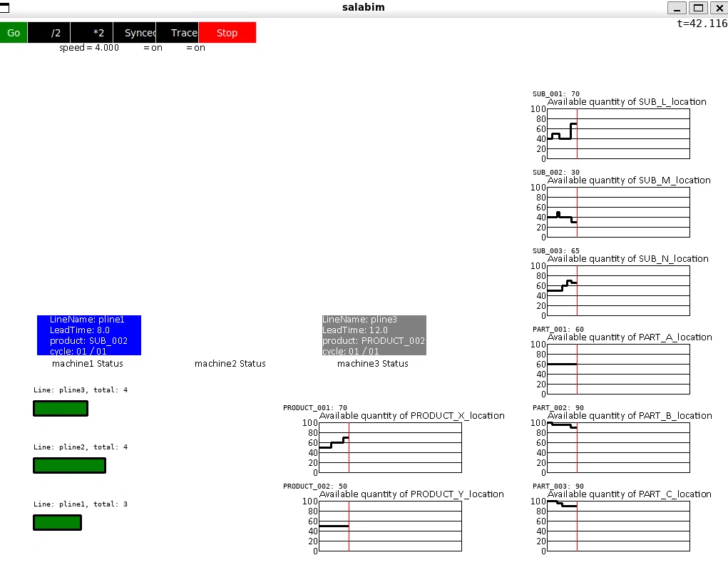Screen dimensions: 728x565
Task: Click the speed = 4.000 label
Action: click(89, 47)
